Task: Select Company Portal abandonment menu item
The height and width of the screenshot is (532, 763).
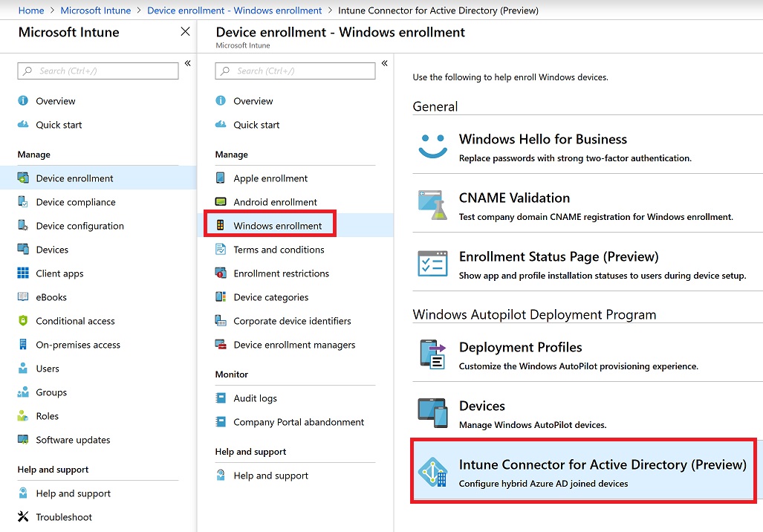Action: click(x=296, y=422)
